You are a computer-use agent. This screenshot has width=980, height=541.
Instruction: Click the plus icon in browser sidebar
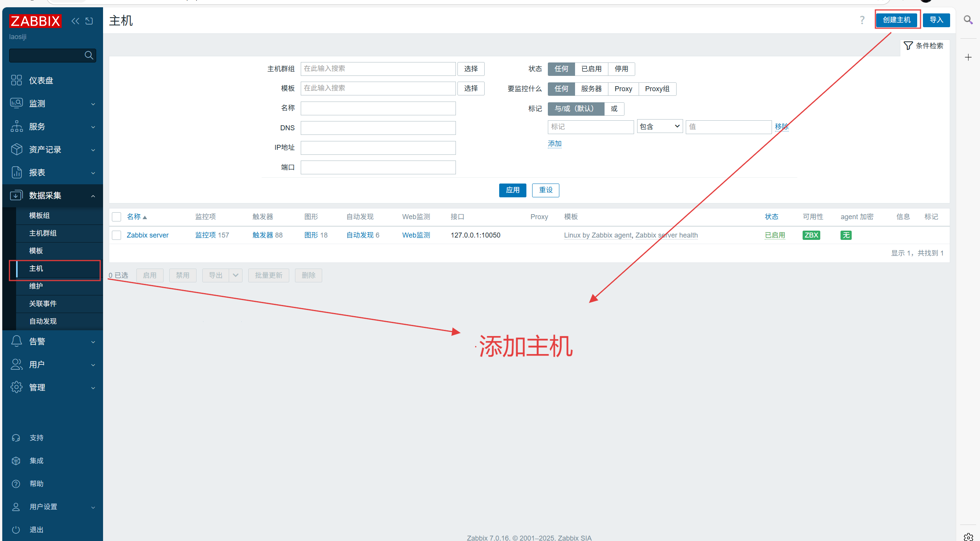[968, 57]
